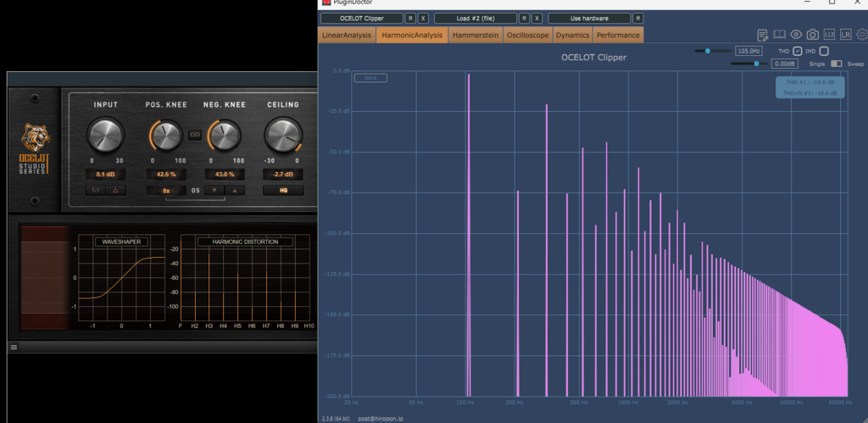Click the delta triangle button under Input
Screen dimensions: 868x423
click(115, 191)
